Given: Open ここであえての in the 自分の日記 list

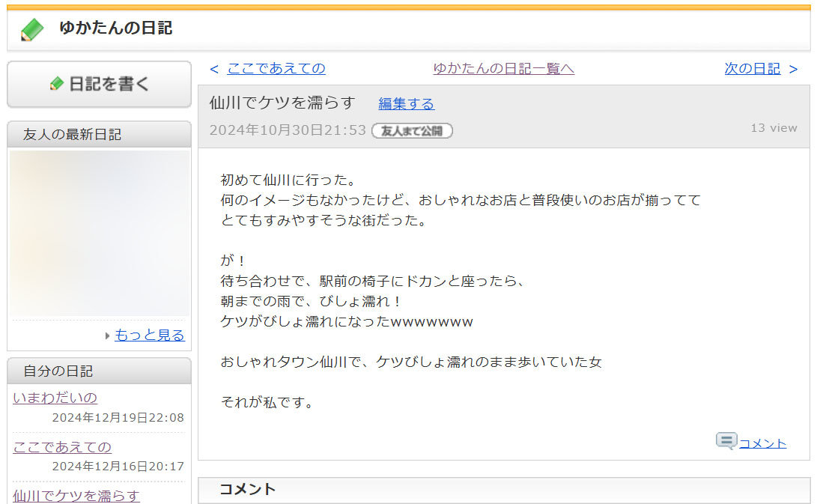Looking at the screenshot, I should coord(62,447).
